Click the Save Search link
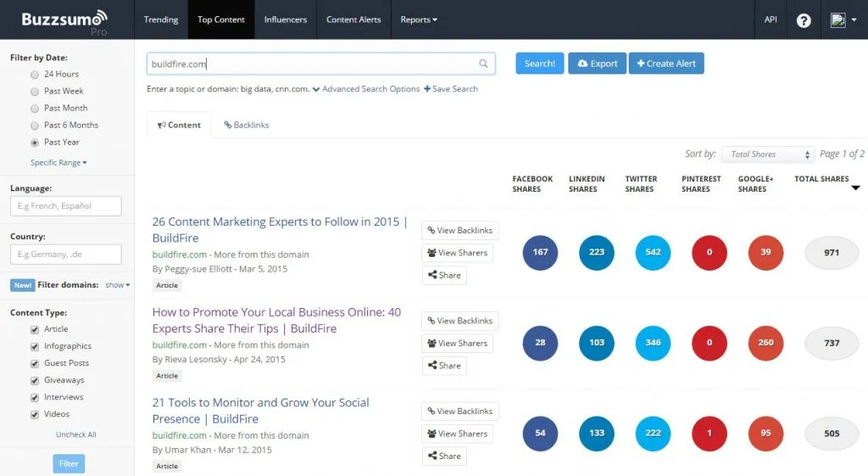 (x=451, y=88)
